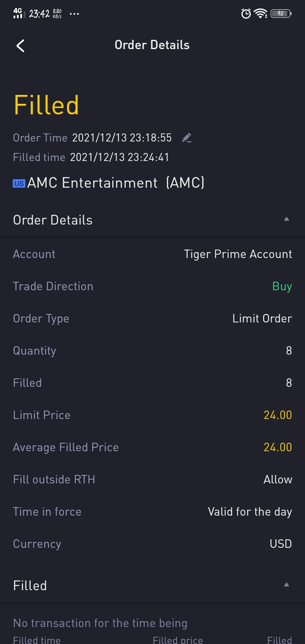Tap the alarm clock status icon
The height and width of the screenshot is (644, 305).
tap(246, 14)
